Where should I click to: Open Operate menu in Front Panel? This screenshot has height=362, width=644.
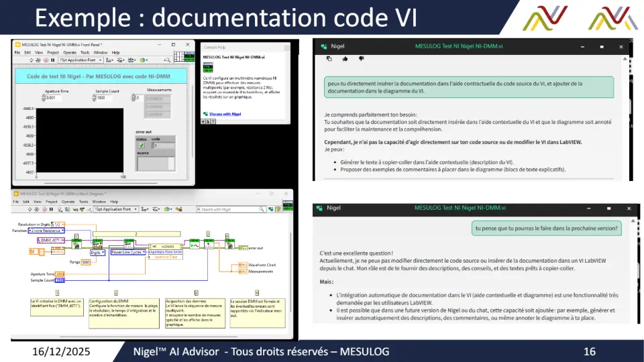(x=69, y=52)
